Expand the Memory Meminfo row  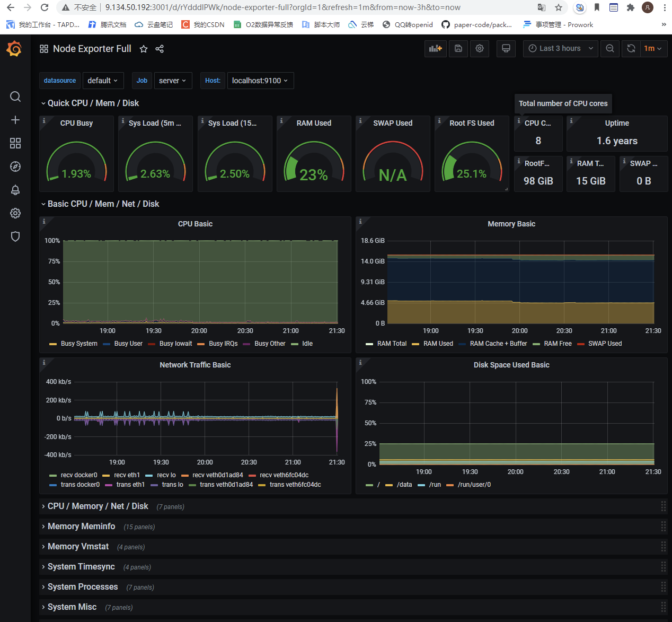[81, 527]
